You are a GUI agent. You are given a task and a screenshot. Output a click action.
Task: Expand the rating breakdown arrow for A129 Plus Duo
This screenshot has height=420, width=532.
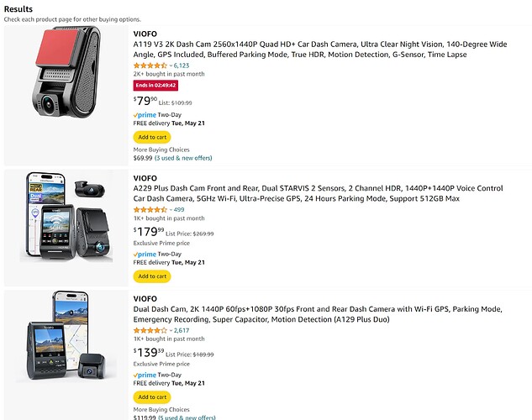[x=171, y=330]
